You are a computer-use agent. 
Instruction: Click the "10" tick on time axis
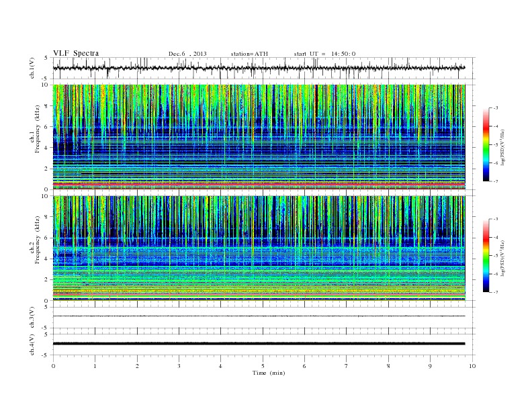[472, 366]
